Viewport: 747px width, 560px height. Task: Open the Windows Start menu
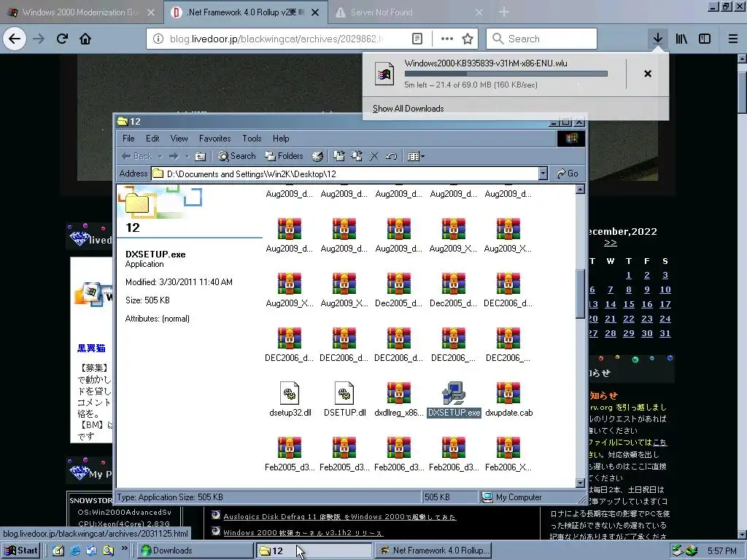click(x=21, y=551)
